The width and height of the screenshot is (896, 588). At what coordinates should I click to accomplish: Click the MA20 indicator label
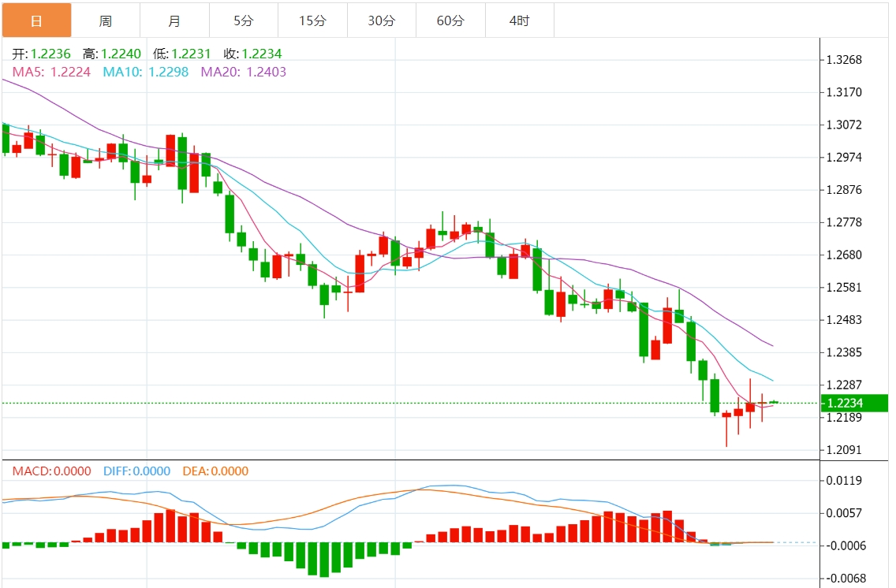244,72
